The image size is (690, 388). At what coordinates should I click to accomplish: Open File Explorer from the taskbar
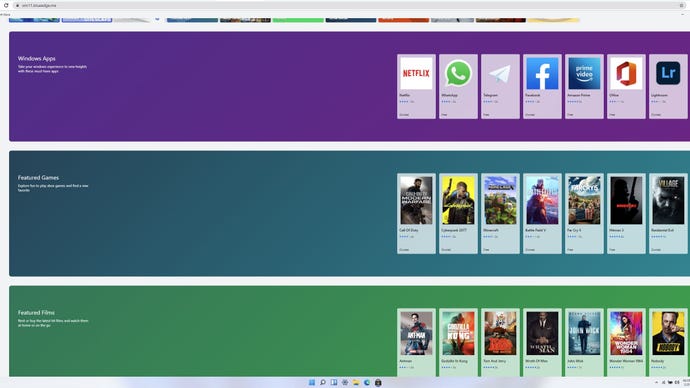click(x=356, y=382)
